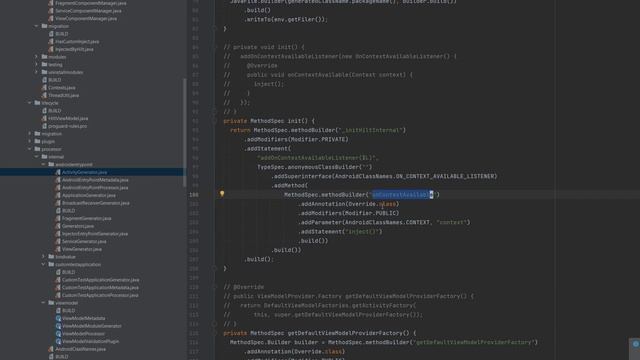The height and width of the screenshot is (360, 640).
Task: Click the BUILD file icon under customtestapplication
Action: point(58,272)
